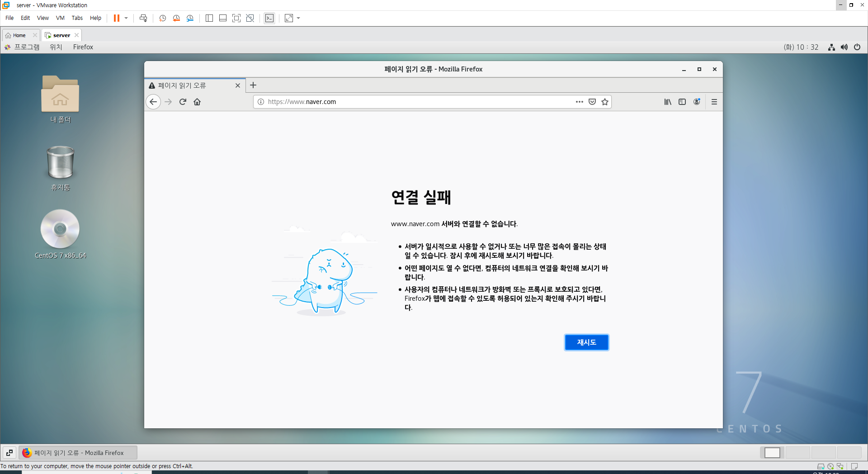Click the Save to Pocket icon
Screen dimensions: 868x474
(592, 102)
